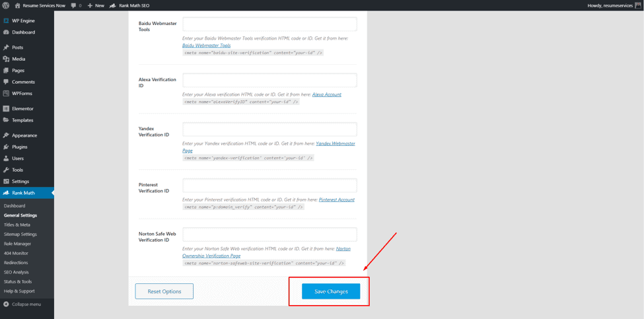The image size is (644, 319).
Task: Open Role Manager submenu
Action: point(17,244)
